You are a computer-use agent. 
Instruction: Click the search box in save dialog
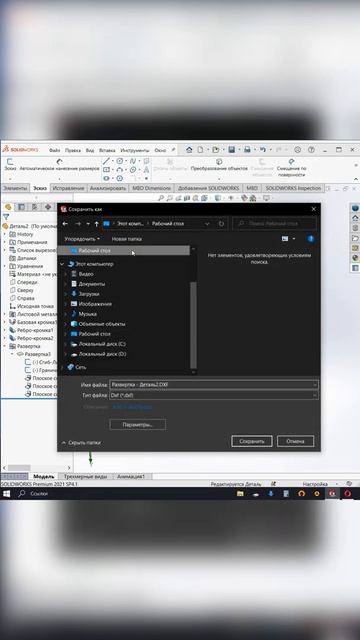(274, 224)
